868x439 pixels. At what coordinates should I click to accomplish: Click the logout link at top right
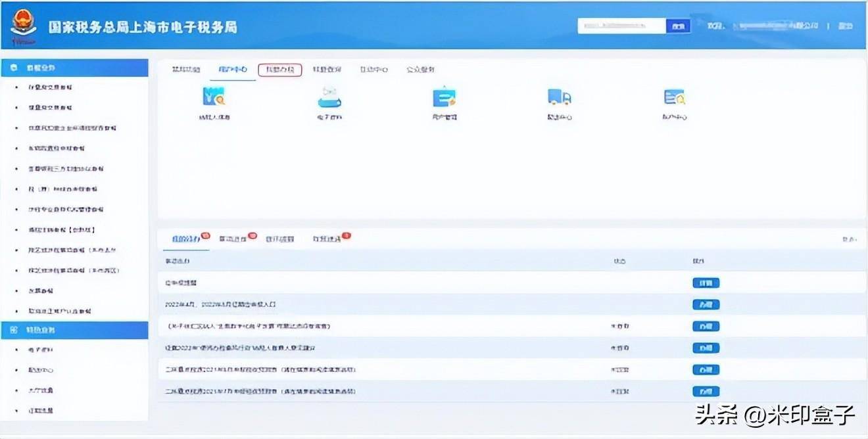coord(846,26)
